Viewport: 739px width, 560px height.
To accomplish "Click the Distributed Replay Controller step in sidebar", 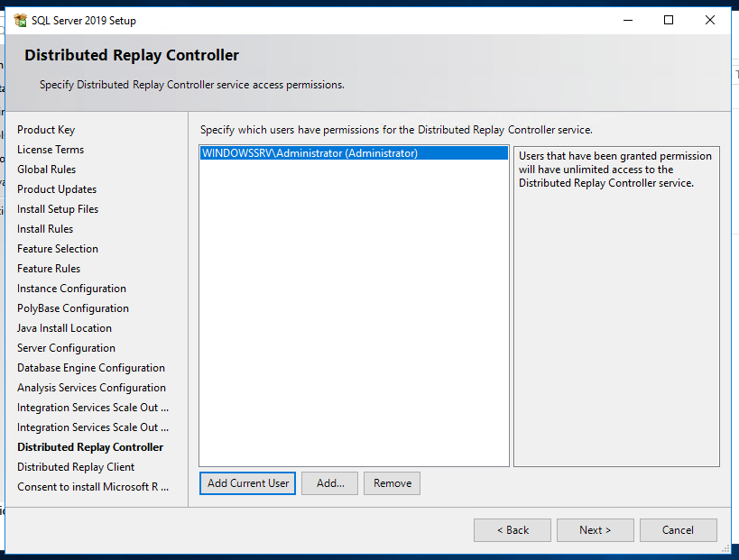I will 90,447.
